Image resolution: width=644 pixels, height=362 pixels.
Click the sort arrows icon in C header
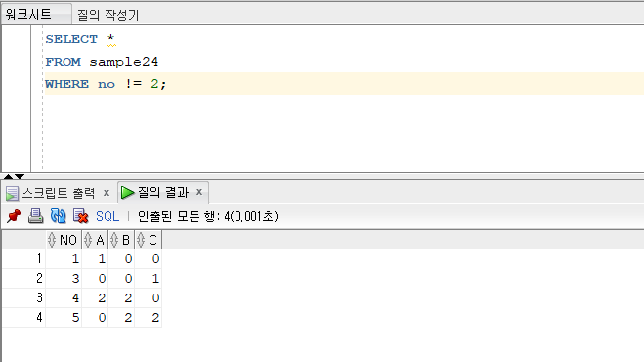141,240
